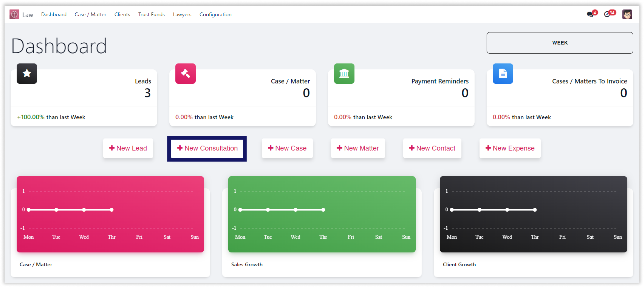
Task: Open the Lawyers menu
Action: point(182,15)
